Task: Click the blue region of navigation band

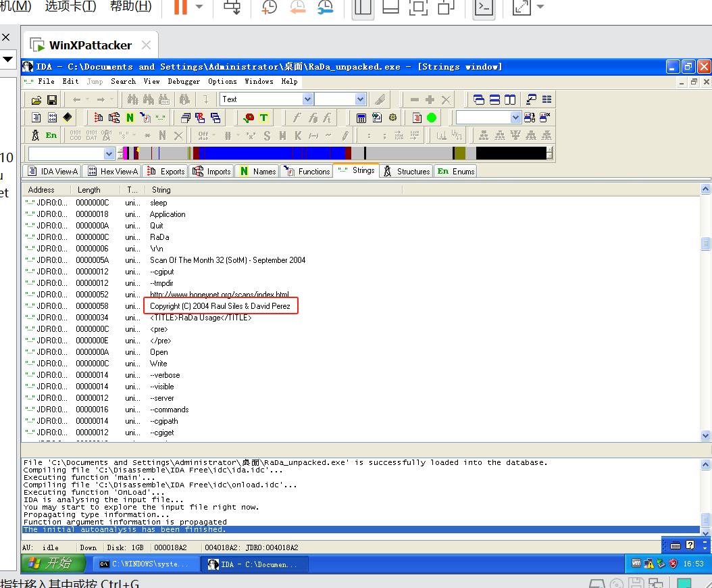Action: [272, 153]
